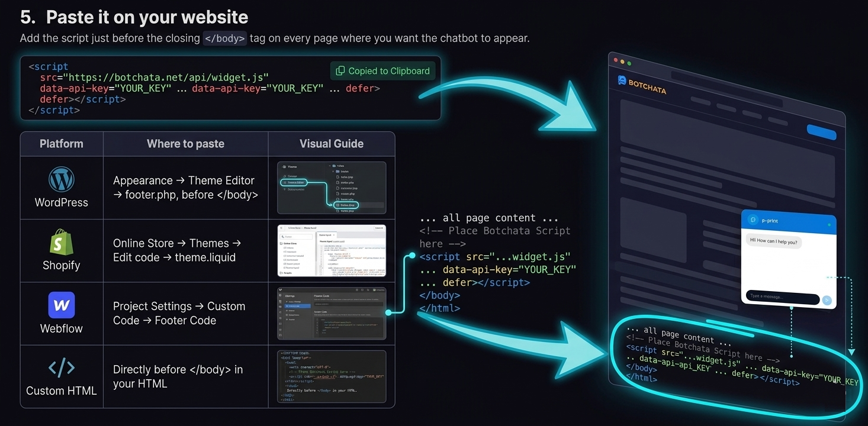This screenshot has width=868, height=426.
Task: Click the blue button in mockup page header
Action: [821, 132]
